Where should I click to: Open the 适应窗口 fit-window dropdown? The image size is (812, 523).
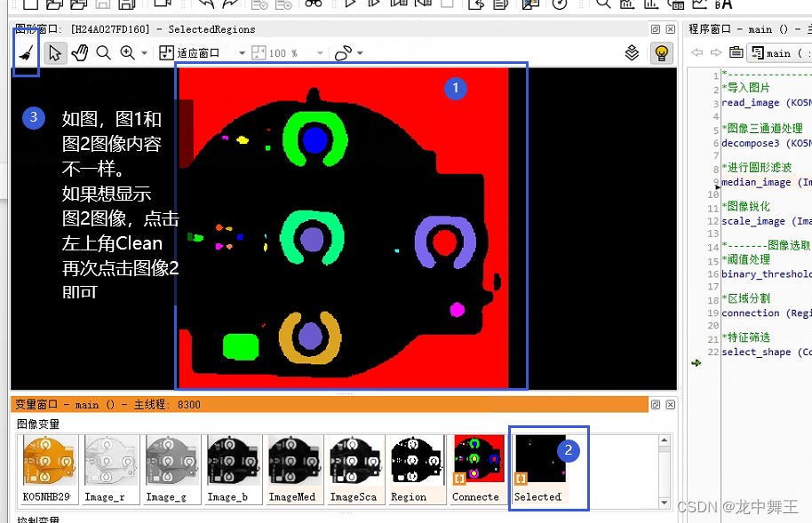tap(242, 52)
